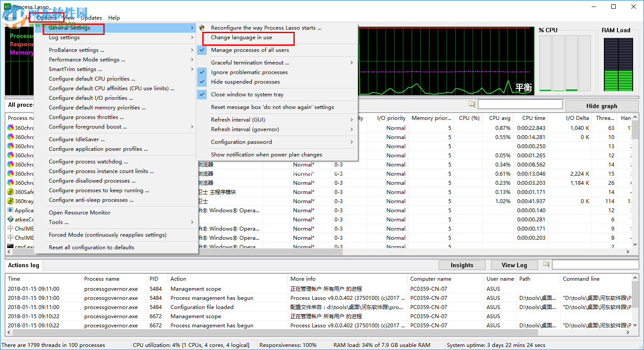Viewport: 644px width, 350px height.
Task: Click the shield icon next to Reconfigure startup
Action: (x=202, y=27)
